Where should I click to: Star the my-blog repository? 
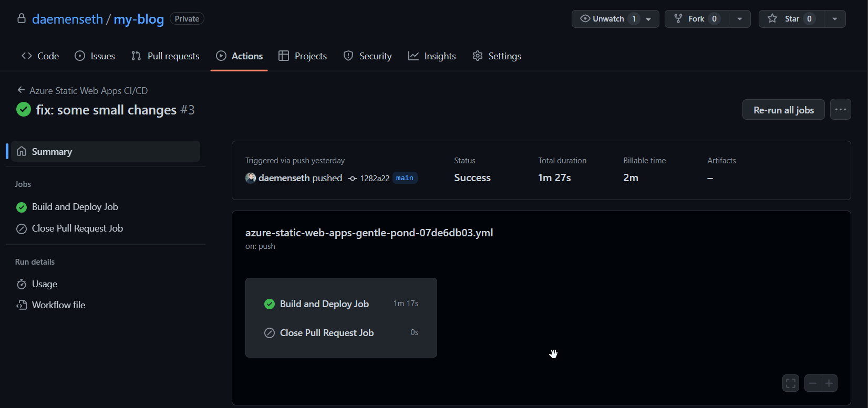[x=791, y=19]
